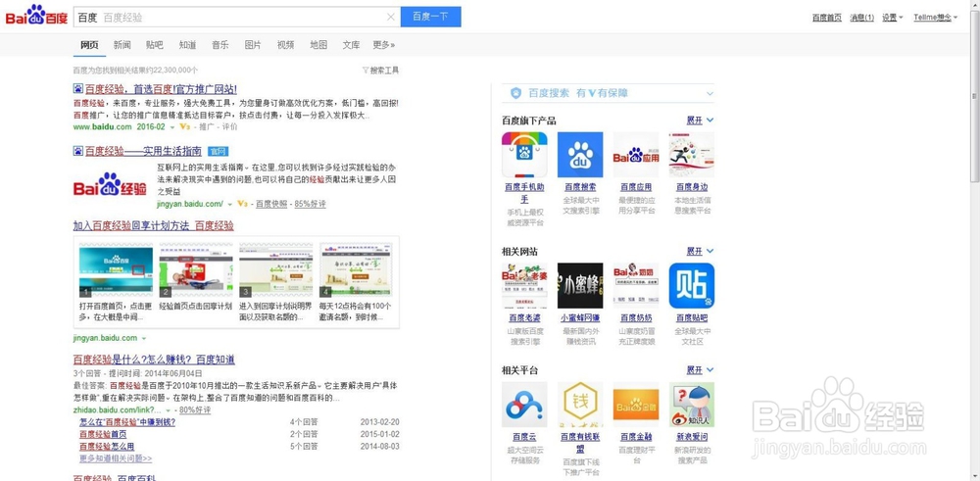Open the 百度金融 orange icon
This screenshot has height=481, width=980.
tap(636, 405)
